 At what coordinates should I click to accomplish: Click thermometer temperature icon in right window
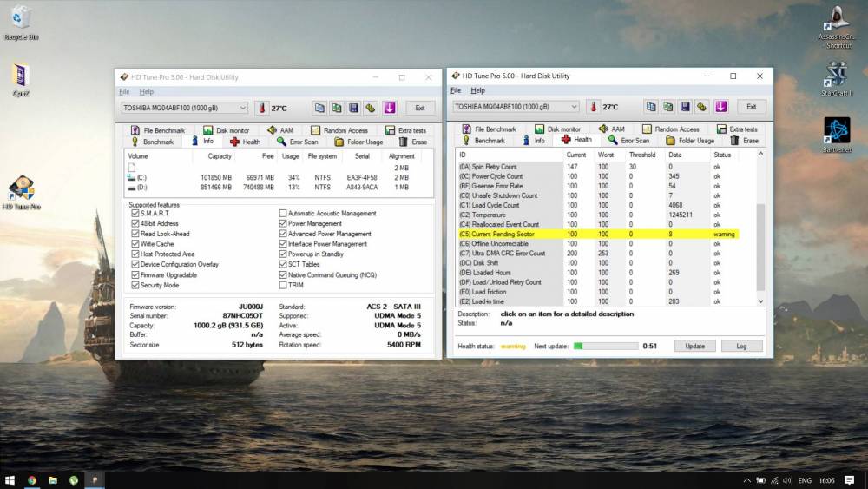tap(594, 106)
